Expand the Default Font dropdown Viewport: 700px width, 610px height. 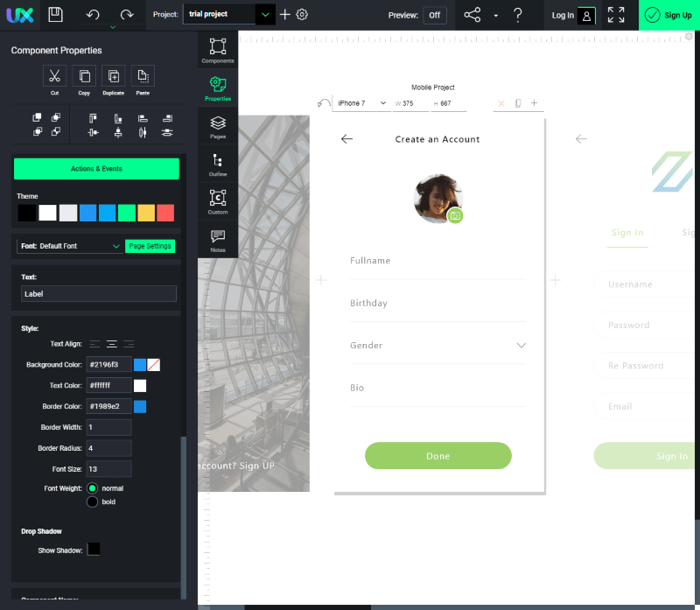[115, 247]
